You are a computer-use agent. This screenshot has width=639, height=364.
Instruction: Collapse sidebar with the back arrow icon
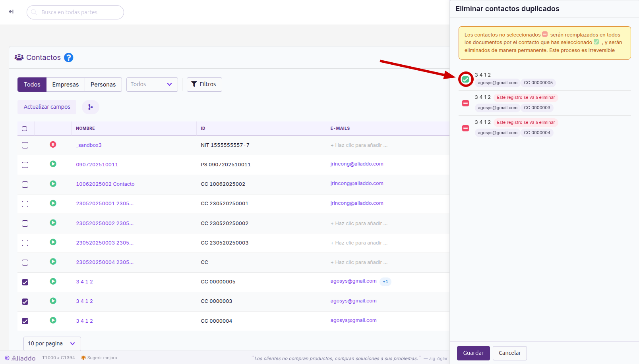[x=11, y=12]
